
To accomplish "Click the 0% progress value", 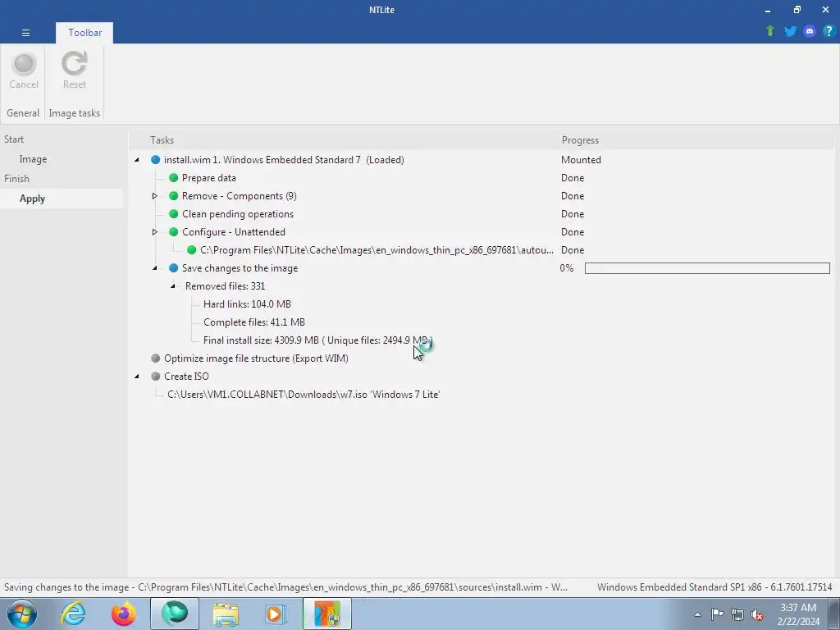I will (x=566, y=268).
